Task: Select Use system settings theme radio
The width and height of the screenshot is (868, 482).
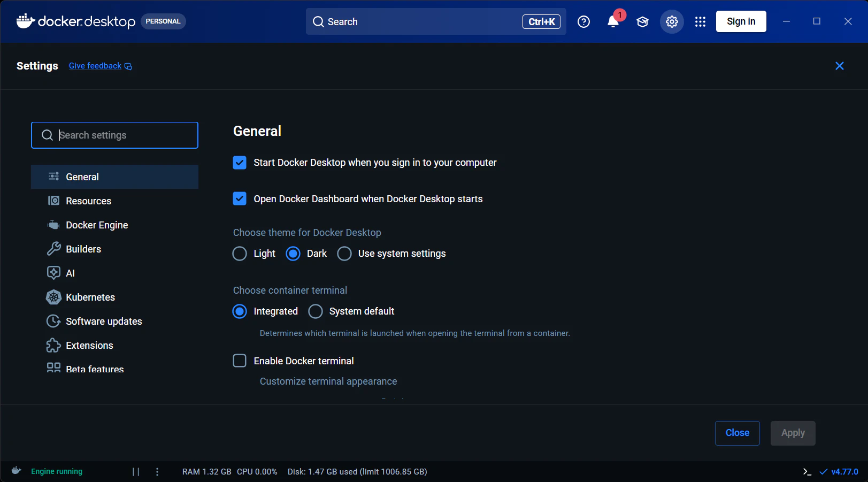Action: point(344,254)
